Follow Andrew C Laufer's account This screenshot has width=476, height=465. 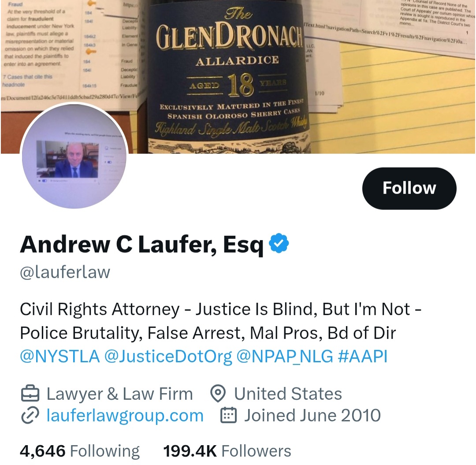click(x=409, y=188)
